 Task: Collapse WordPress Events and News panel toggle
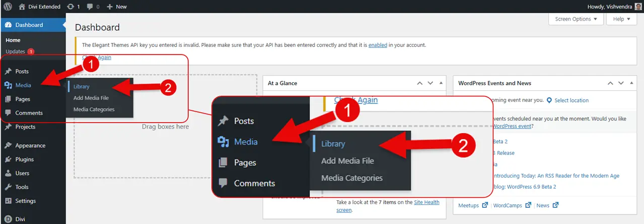coord(631,83)
